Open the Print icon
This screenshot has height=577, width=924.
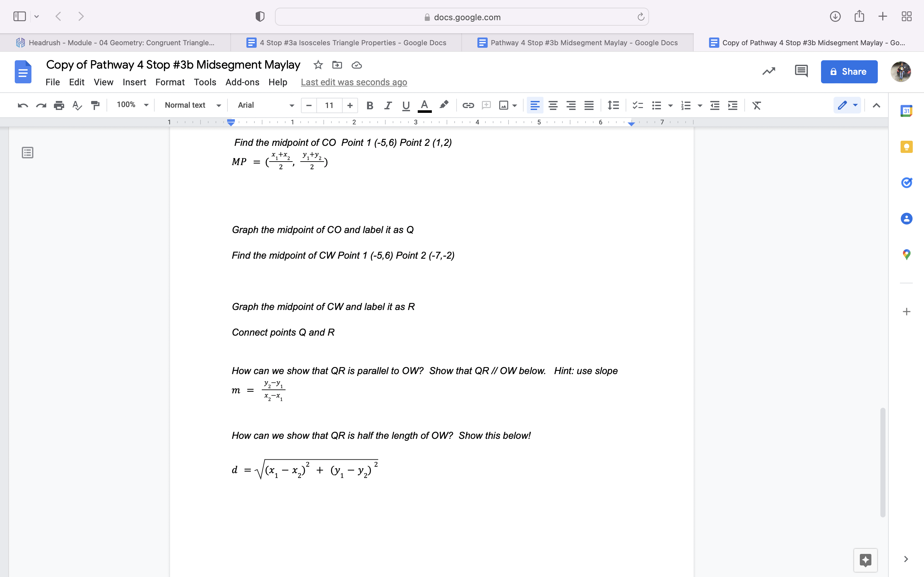[59, 105]
